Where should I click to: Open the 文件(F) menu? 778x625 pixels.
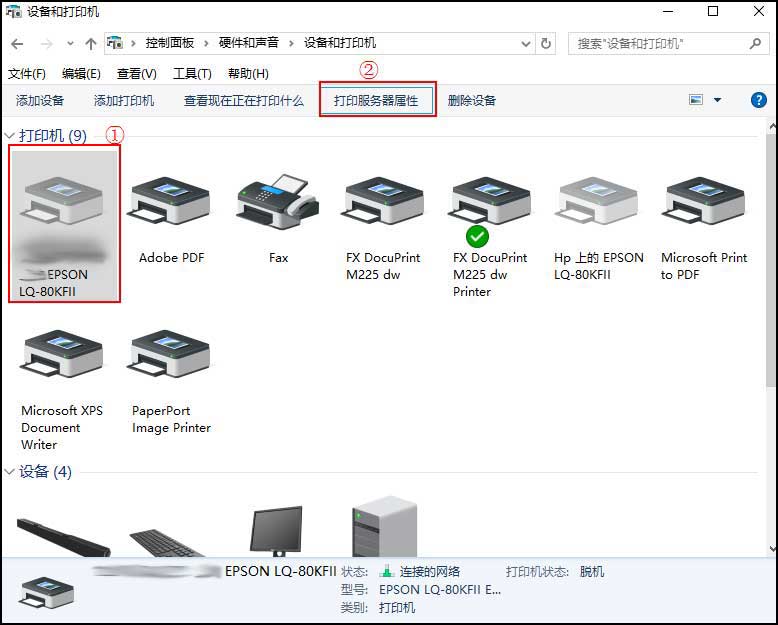click(x=27, y=74)
